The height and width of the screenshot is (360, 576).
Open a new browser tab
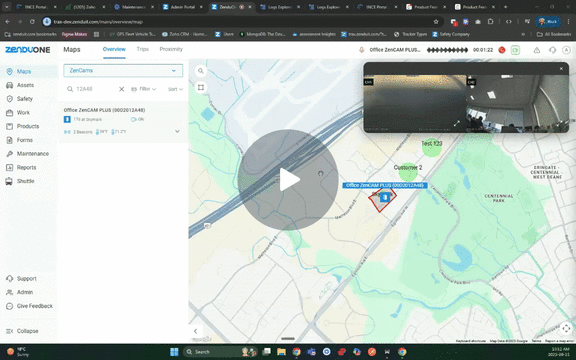505,7
